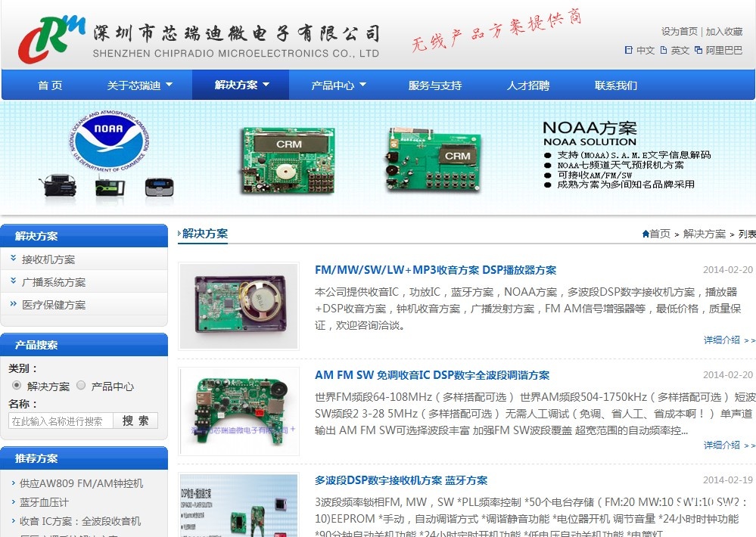Viewport: 756px width, 537px height.
Task: Click the CRM company logo
Action: 51,38
